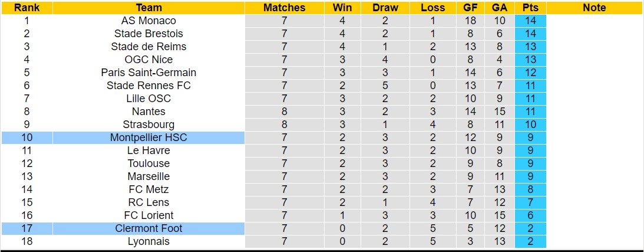
Task: Click the GA column header
Action: point(500,8)
